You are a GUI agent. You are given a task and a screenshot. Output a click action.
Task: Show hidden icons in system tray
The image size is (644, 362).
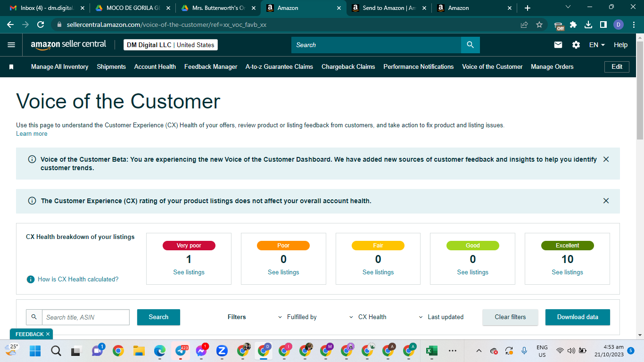[479, 351]
